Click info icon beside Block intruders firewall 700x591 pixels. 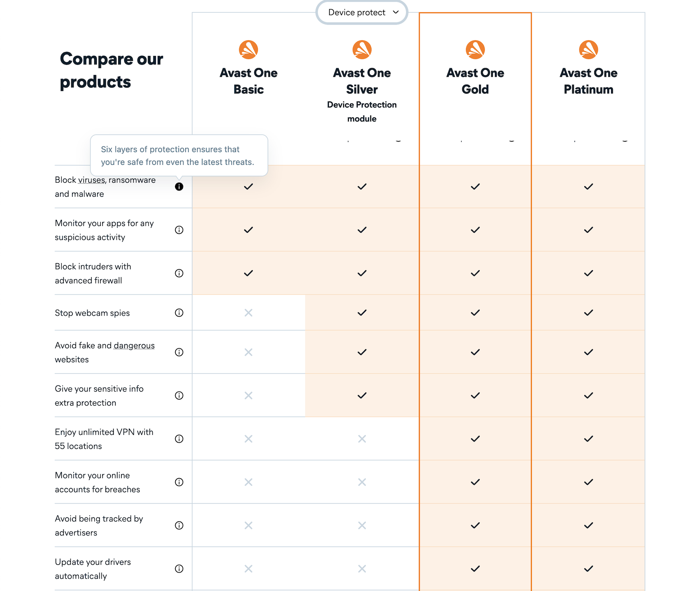[x=179, y=273]
